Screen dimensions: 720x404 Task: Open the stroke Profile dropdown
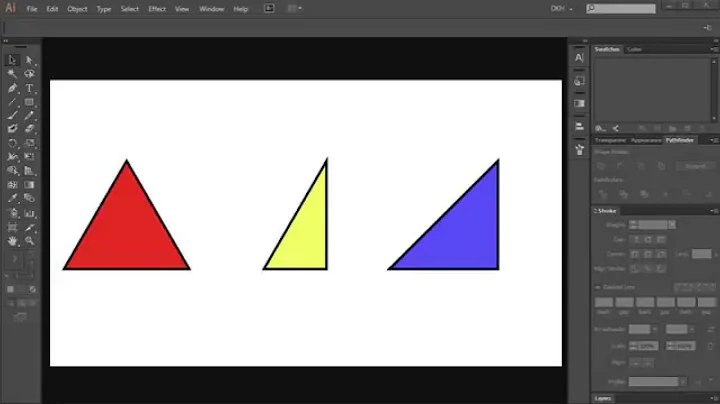point(683,382)
